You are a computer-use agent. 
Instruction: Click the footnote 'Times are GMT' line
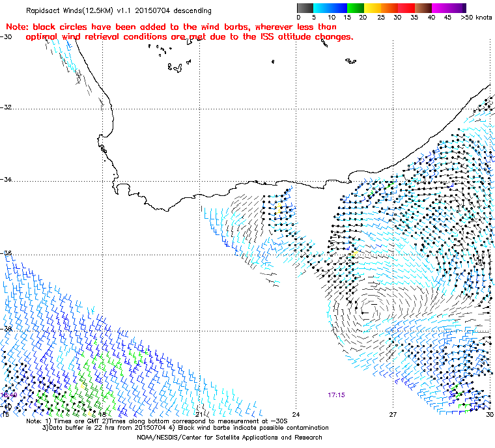[x=157, y=421]
